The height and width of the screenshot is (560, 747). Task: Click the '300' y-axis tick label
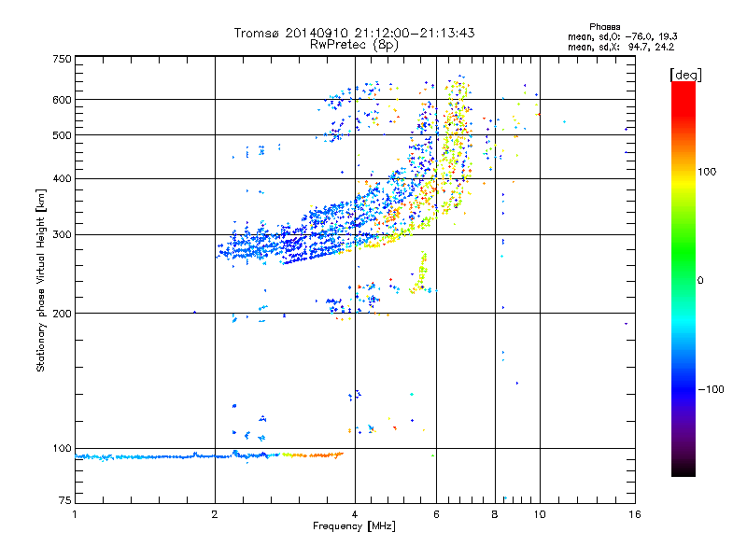pyautogui.click(x=62, y=234)
